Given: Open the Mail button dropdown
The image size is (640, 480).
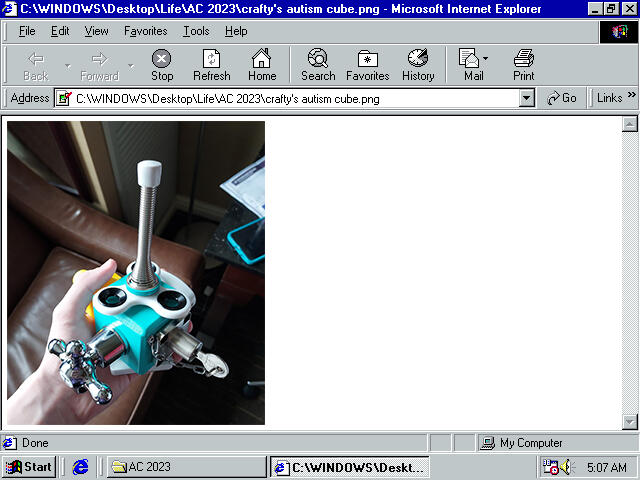Looking at the screenshot, I should (486, 59).
